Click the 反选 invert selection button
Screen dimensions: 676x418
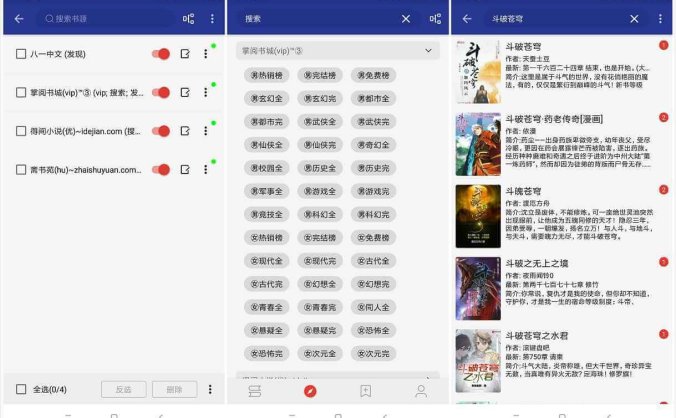[124, 390]
